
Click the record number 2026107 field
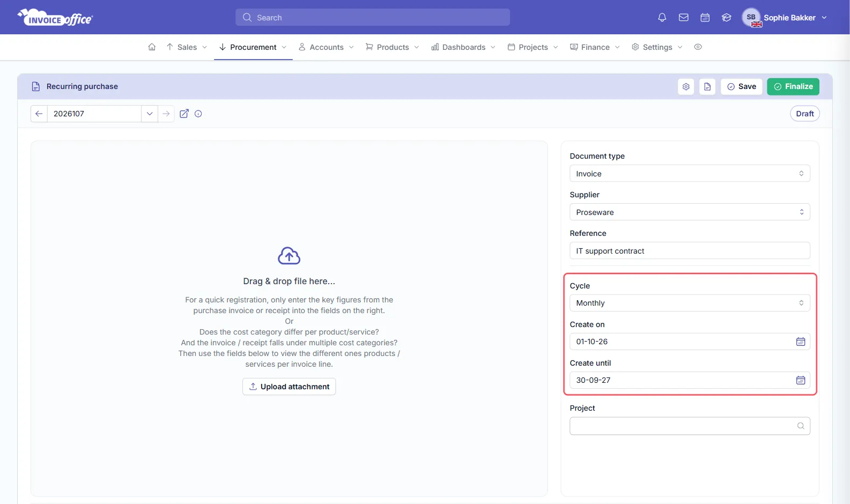(x=94, y=114)
